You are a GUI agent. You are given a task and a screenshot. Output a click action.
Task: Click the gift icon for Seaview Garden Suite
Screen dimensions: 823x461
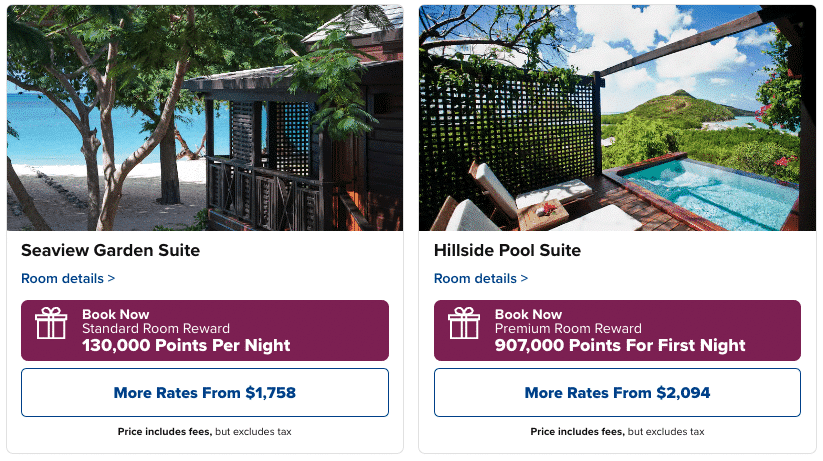51,324
